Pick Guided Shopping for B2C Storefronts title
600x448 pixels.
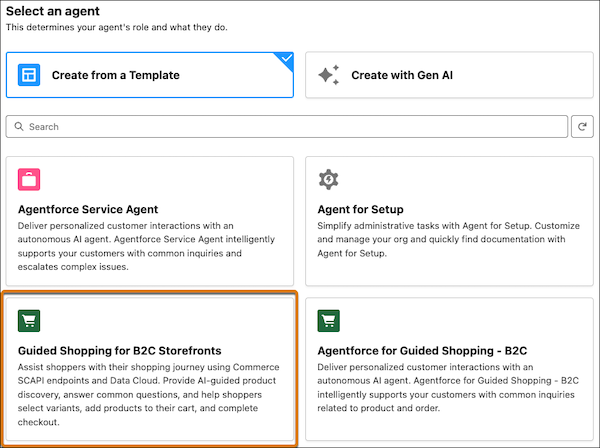pyautogui.click(x=119, y=351)
